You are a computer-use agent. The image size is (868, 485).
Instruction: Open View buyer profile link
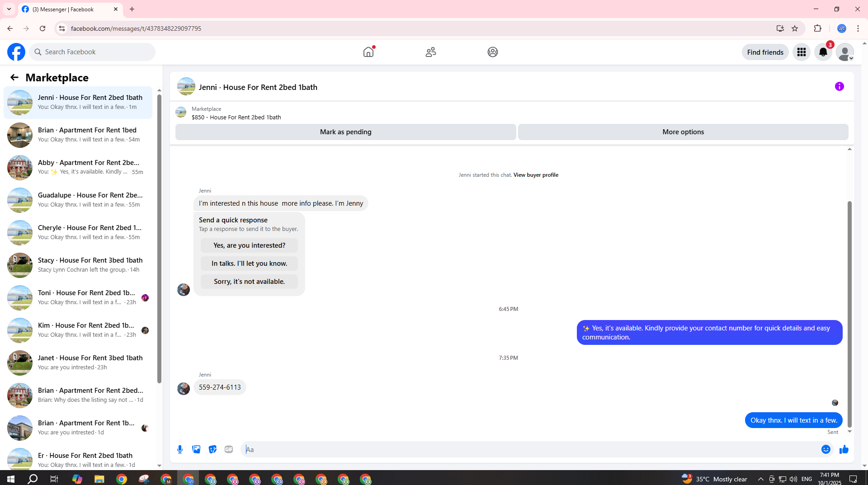tap(536, 175)
